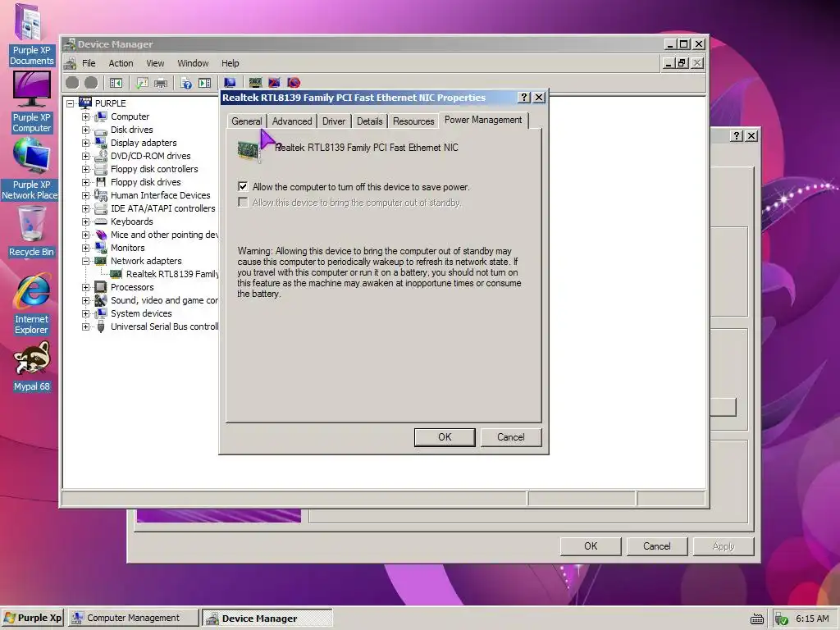Select the Recycle Bin desktop icon
This screenshot has height=630, width=840.
click(31, 231)
